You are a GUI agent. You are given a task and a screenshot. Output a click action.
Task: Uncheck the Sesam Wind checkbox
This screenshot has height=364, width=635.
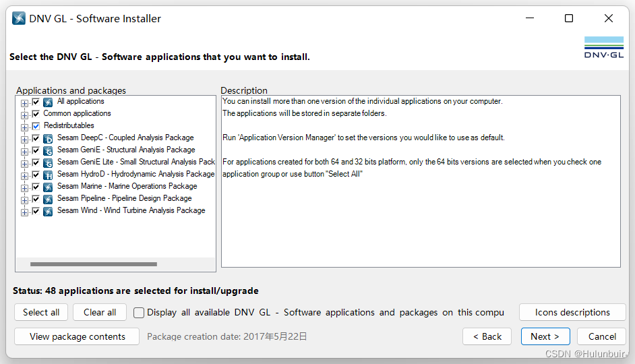coord(36,211)
